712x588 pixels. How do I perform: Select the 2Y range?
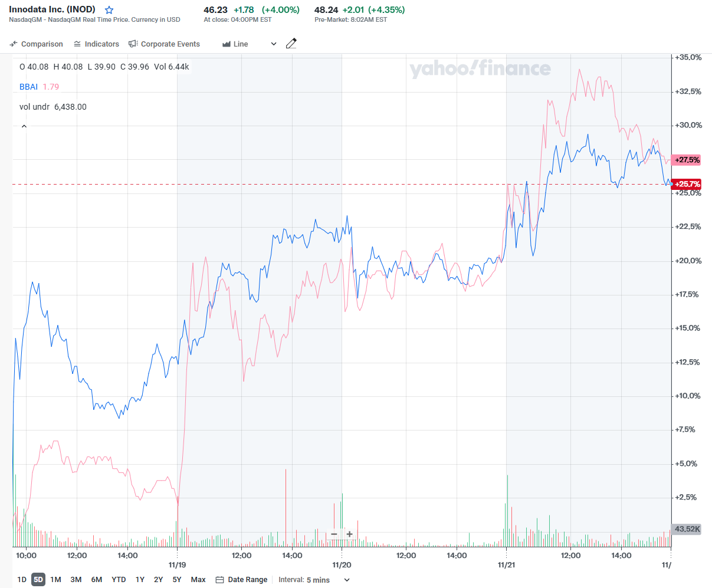(158, 580)
